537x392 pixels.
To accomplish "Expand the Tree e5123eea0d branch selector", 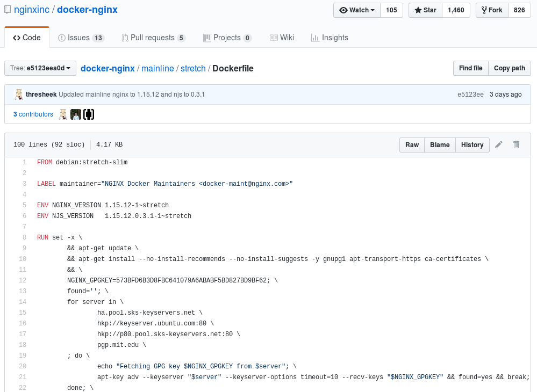I will (x=40, y=68).
